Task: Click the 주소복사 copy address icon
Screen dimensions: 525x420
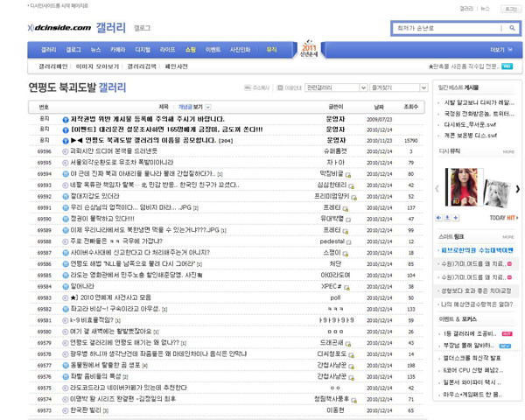Action: tap(248, 87)
